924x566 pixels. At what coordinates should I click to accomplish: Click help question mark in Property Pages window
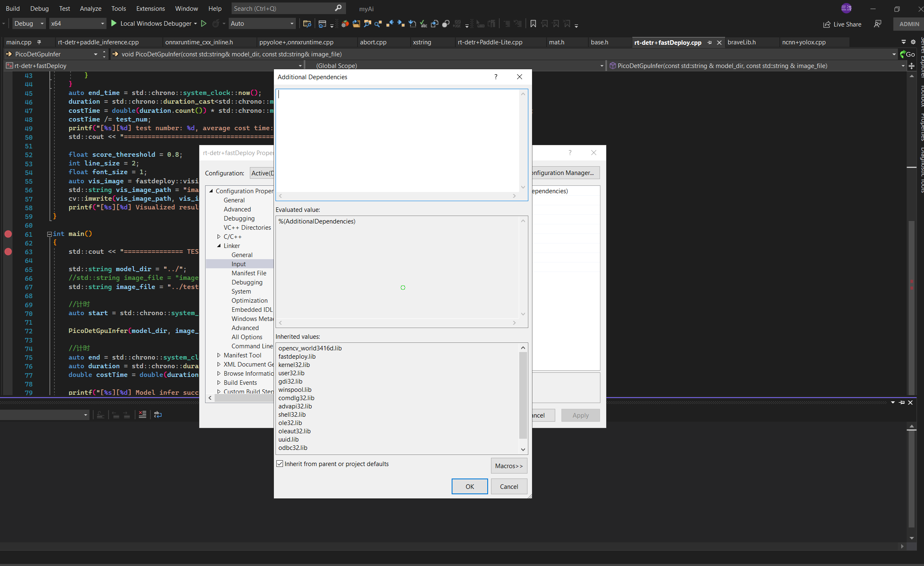(570, 153)
